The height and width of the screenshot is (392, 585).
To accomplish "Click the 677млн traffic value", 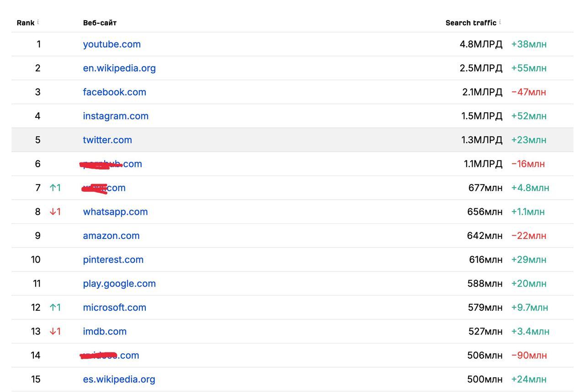I will [x=485, y=188].
